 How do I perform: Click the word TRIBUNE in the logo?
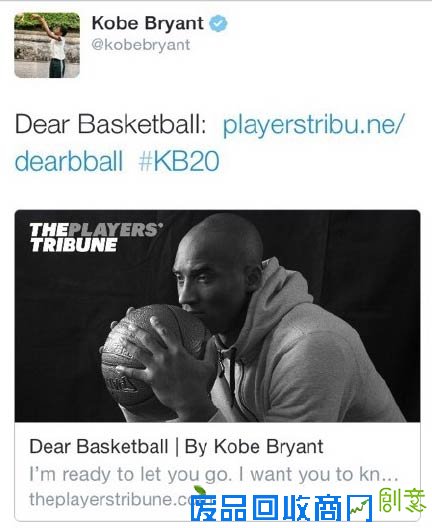pyautogui.click(x=73, y=245)
